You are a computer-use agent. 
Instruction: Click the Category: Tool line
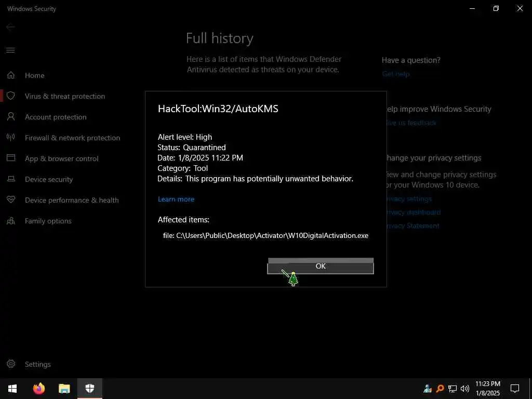point(182,168)
